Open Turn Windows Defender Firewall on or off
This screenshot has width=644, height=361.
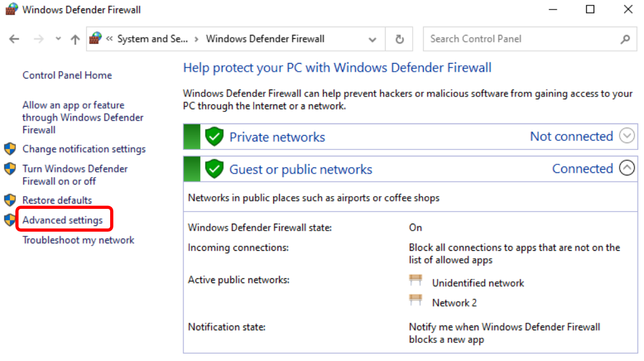pos(75,175)
